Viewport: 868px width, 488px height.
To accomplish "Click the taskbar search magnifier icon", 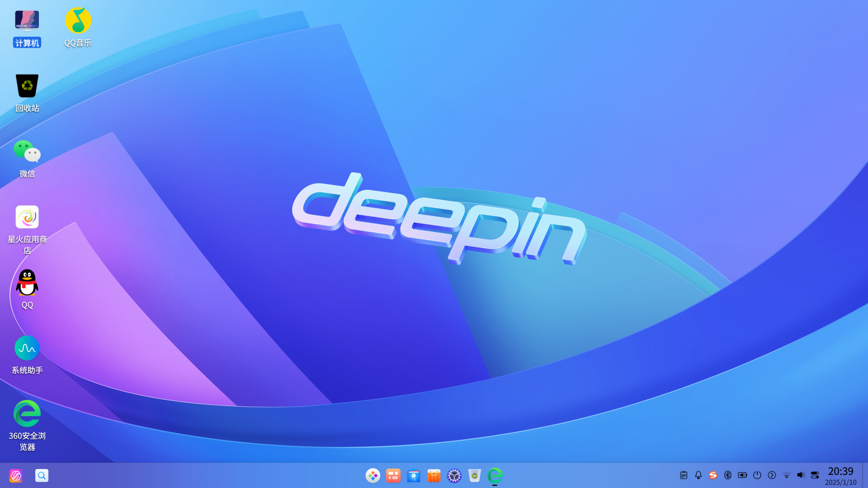I will click(x=42, y=475).
